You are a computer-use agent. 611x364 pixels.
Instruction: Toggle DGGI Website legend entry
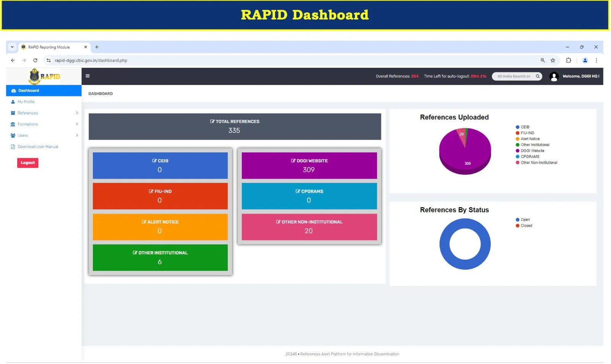[x=530, y=151]
